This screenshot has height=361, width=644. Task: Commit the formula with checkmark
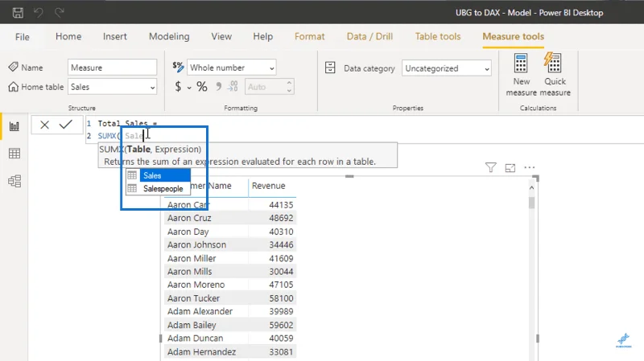[66, 125]
